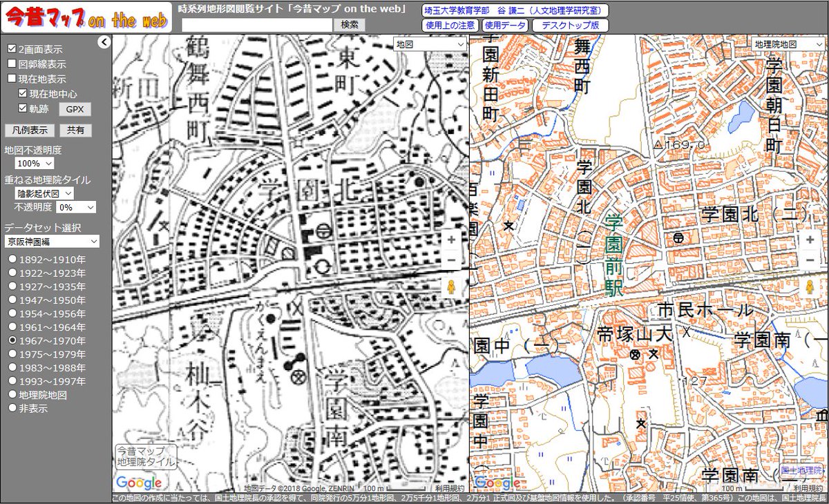Open the 不透明度 0% dropdown

76,207
